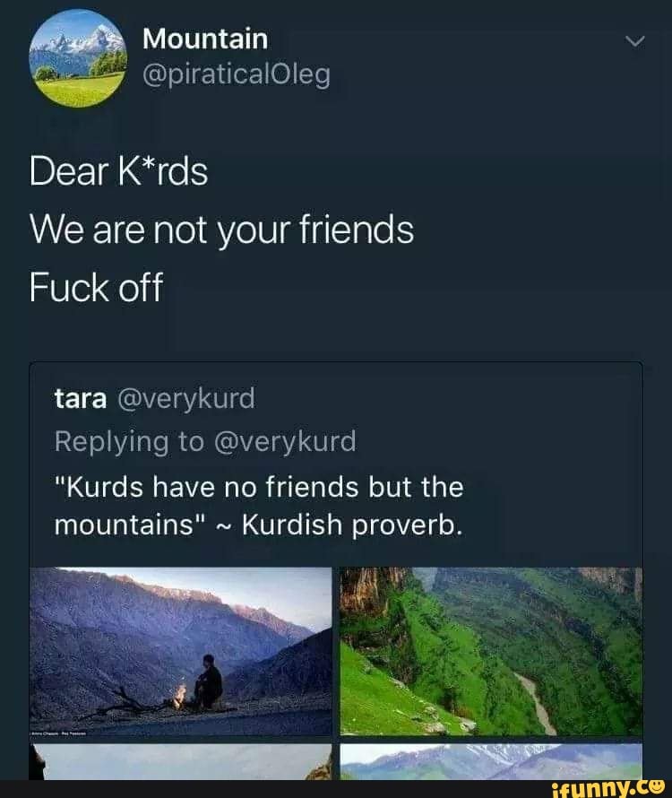
Task: View the green valley photo
Action: [491, 652]
